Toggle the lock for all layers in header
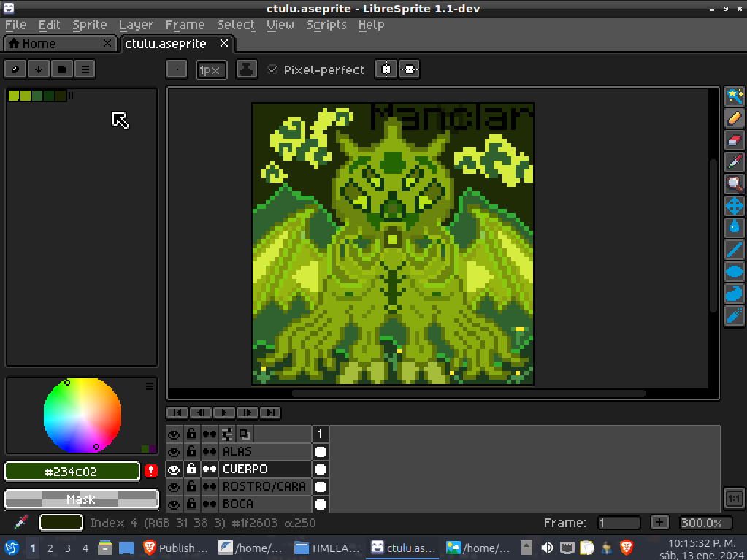 (191, 434)
